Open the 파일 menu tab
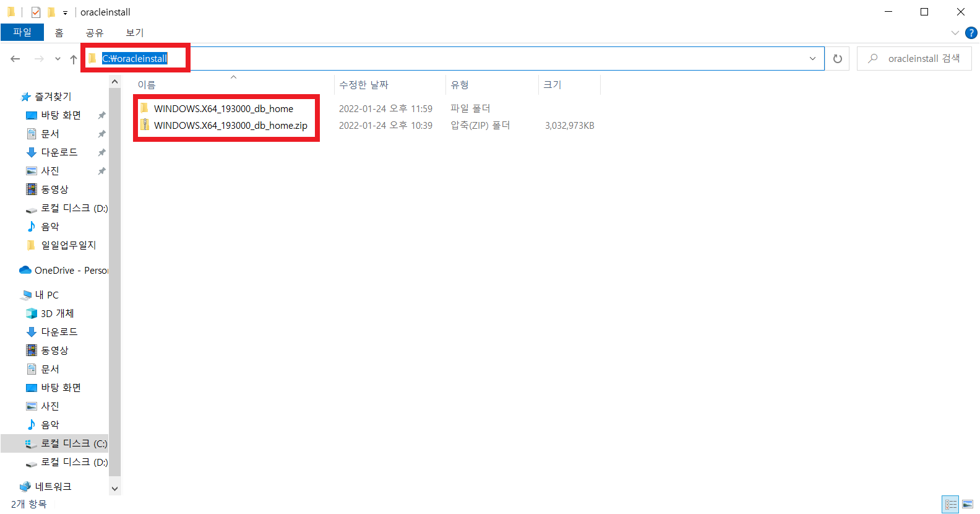 [x=22, y=32]
